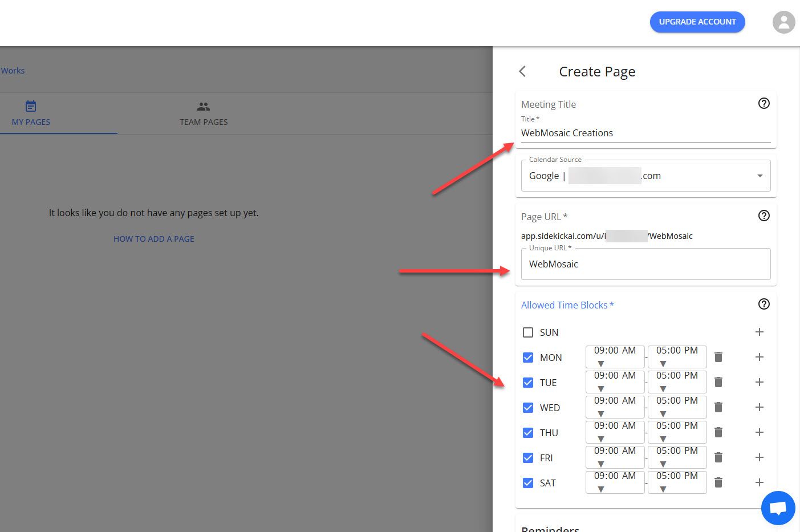The image size is (800, 532).
Task: Open the HOW TO ADD A PAGE link
Action: coord(153,238)
